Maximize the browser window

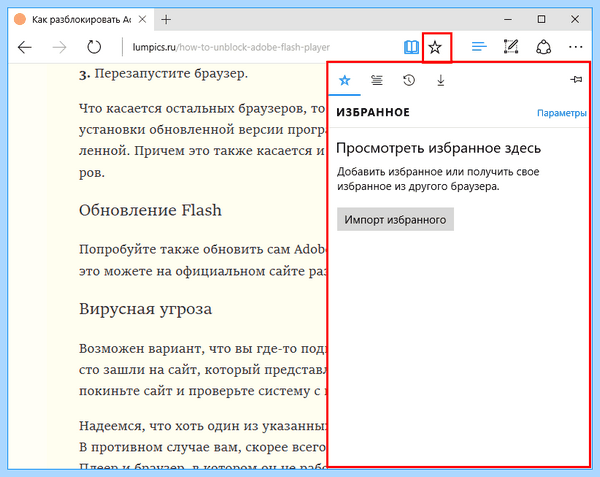541,19
